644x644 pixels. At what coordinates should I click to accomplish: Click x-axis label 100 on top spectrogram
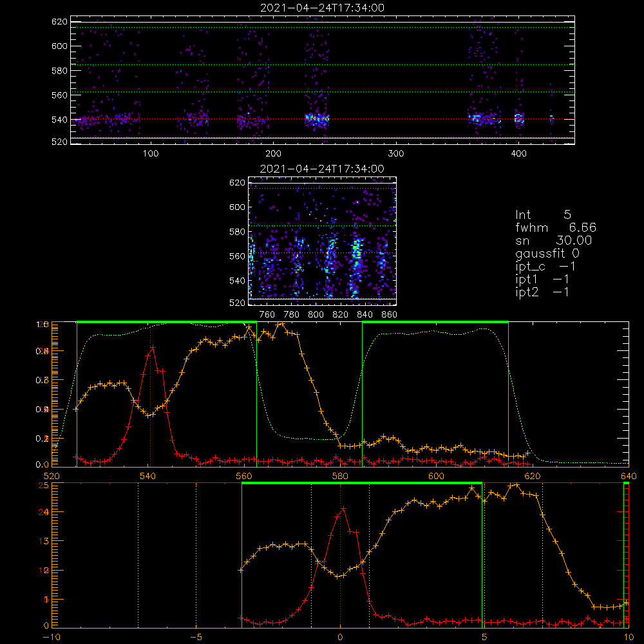(x=151, y=154)
